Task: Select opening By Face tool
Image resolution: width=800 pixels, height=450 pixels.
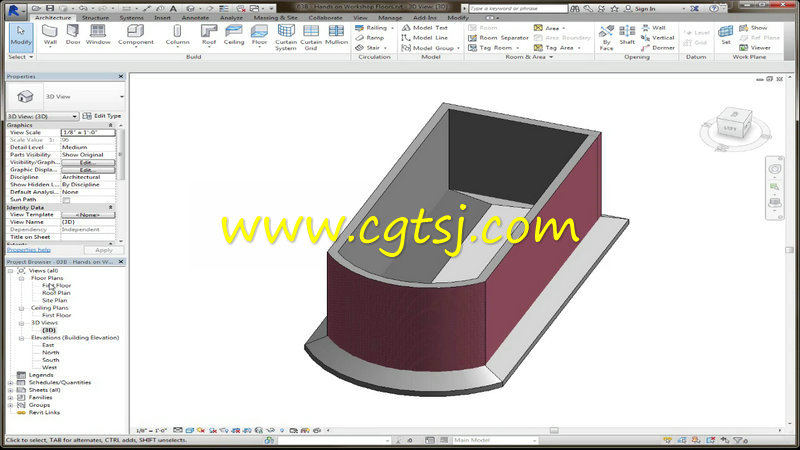Action: click(606, 37)
